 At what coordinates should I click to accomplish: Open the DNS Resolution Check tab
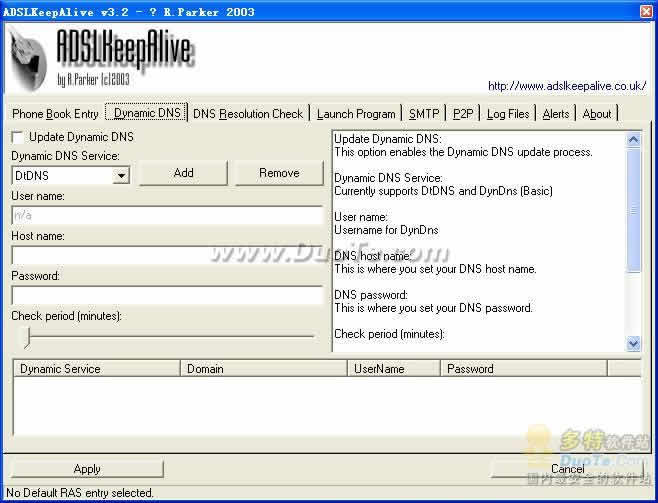(248, 114)
